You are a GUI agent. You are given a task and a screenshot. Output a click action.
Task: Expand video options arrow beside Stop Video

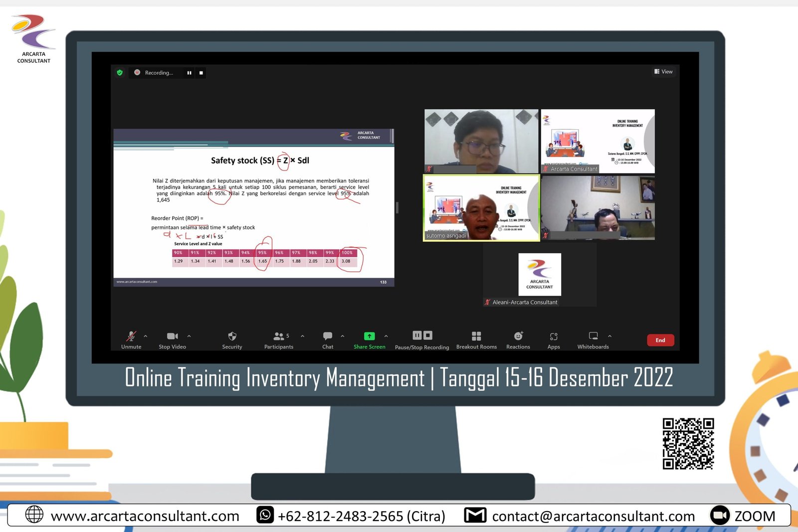click(x=189, y=336)
